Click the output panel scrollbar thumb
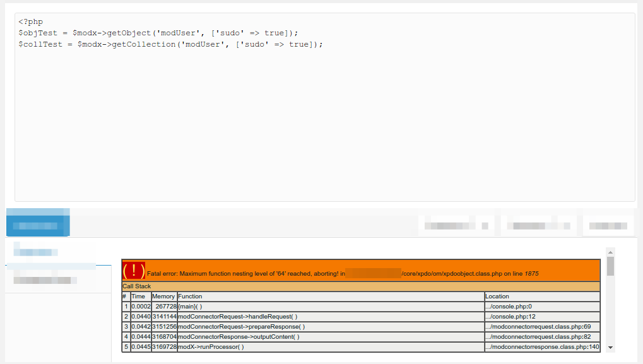Image resolution: width=643 pixels, height=364 pixels. 610,266
